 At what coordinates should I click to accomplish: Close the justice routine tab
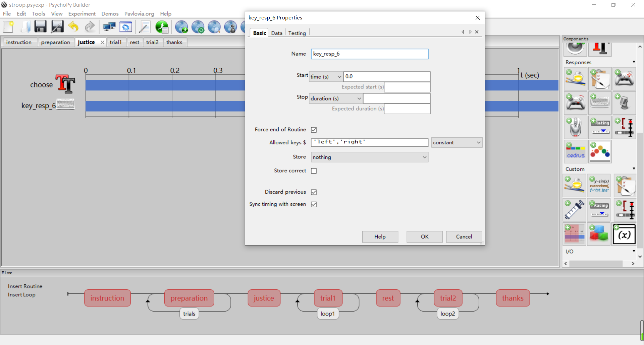coord(102,42)
